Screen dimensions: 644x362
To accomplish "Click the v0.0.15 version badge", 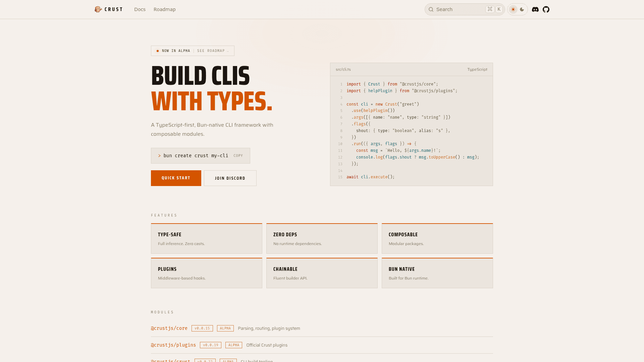I will pos(202,328).
